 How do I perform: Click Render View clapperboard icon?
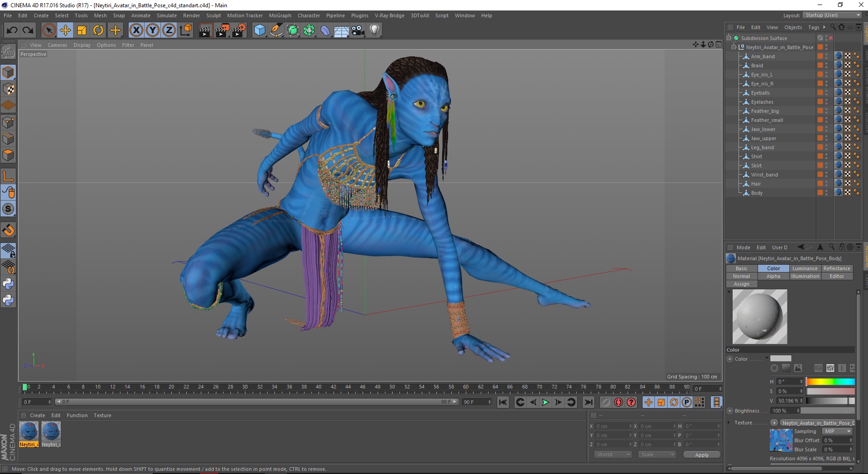205,30
